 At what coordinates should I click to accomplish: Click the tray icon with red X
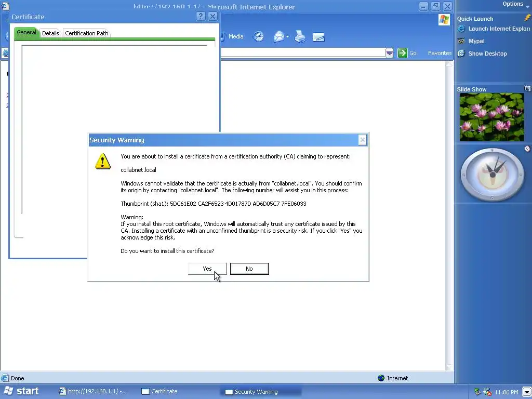(487, 392)
